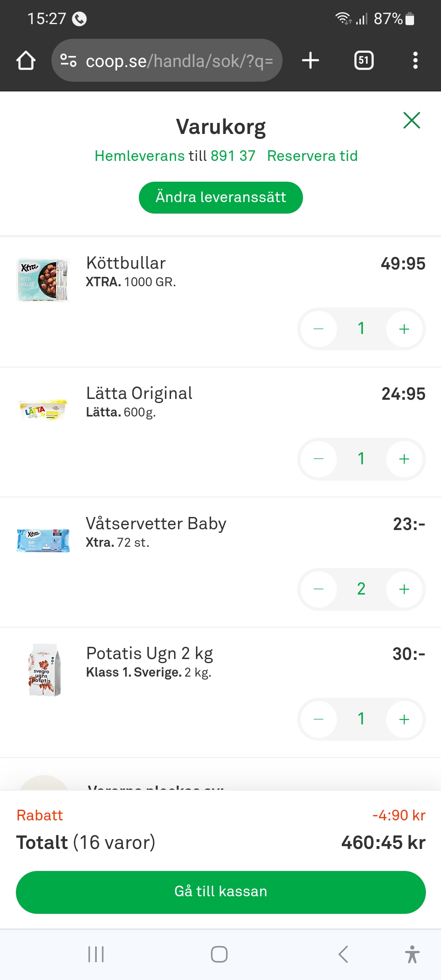Screen dimensions: 441x980
Task: Decrease Våtservetter Baby quantity
Action: (318, 589)
